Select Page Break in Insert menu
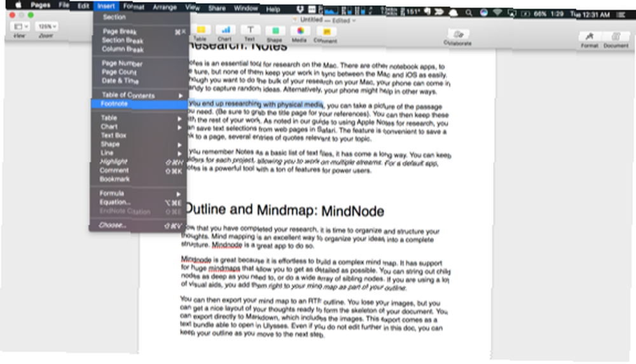 140,31
